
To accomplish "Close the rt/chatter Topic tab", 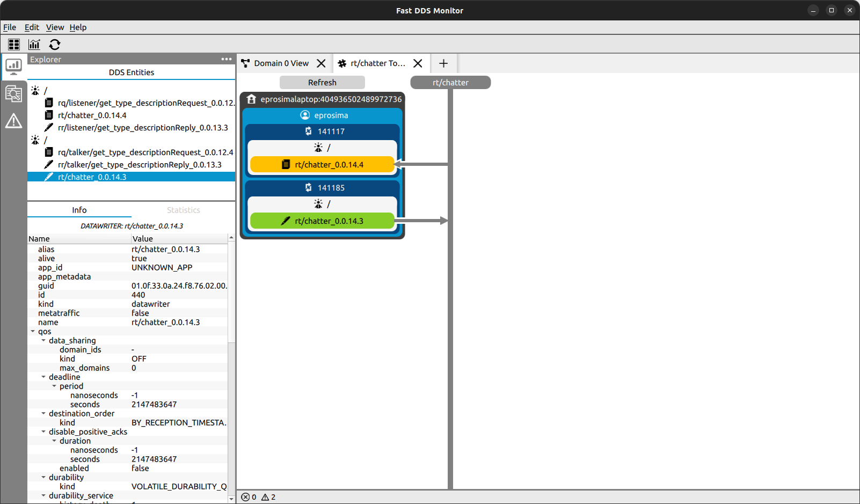I will (x=418, y=63).
